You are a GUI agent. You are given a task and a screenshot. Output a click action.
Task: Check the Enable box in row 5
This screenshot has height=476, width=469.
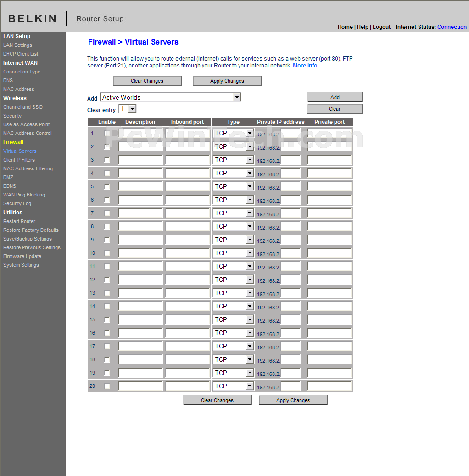click(107, 187)
